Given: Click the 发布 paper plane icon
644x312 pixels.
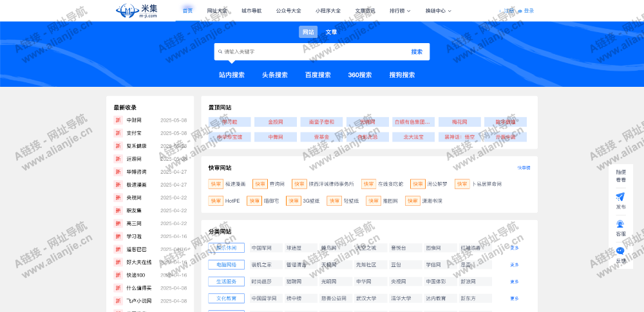Looking at the screenshot, I should pos(620,197).
